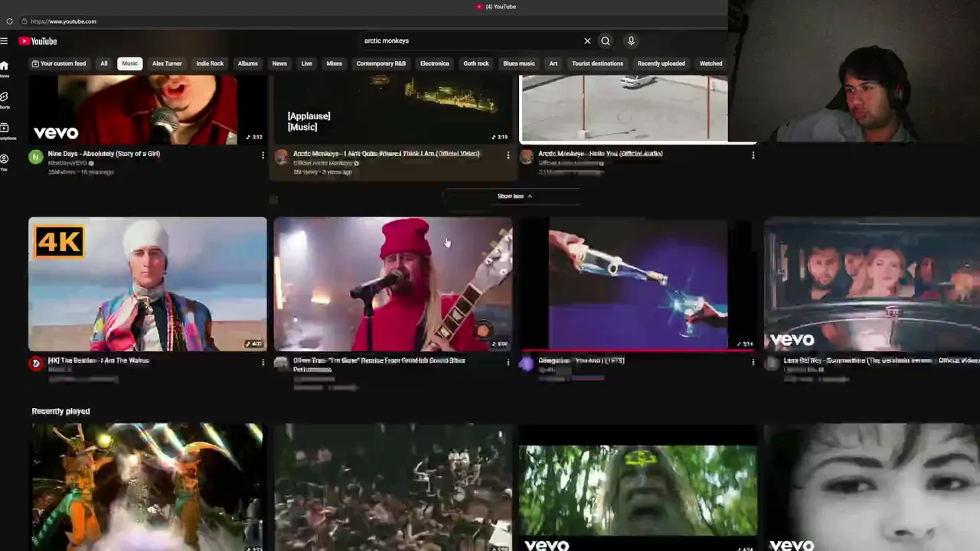980x551 pixels.
Task: Switch to the News chip
Action: (279, 64)
